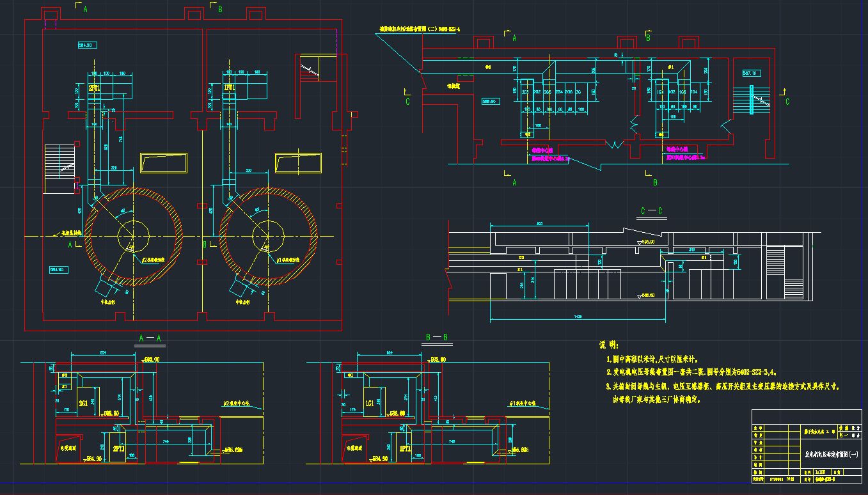Select the right yellow rectangular hatch opening
The width and height of the screenshot is (868, 495).
298,163
